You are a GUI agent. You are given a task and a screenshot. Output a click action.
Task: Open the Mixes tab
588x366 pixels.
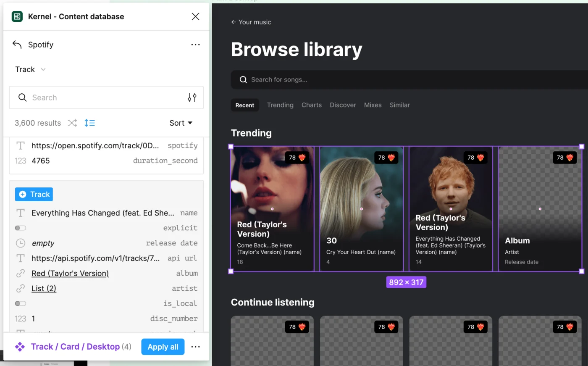click(373, 105)
